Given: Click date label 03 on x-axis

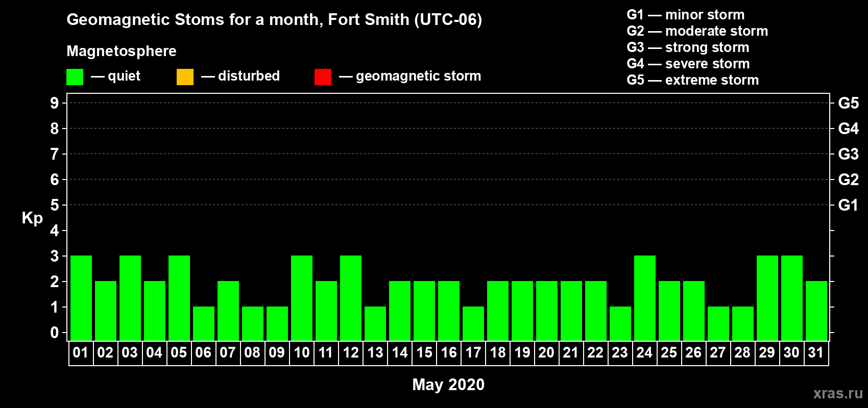Looking at the screenshot, I should click(x=130, y=353).
